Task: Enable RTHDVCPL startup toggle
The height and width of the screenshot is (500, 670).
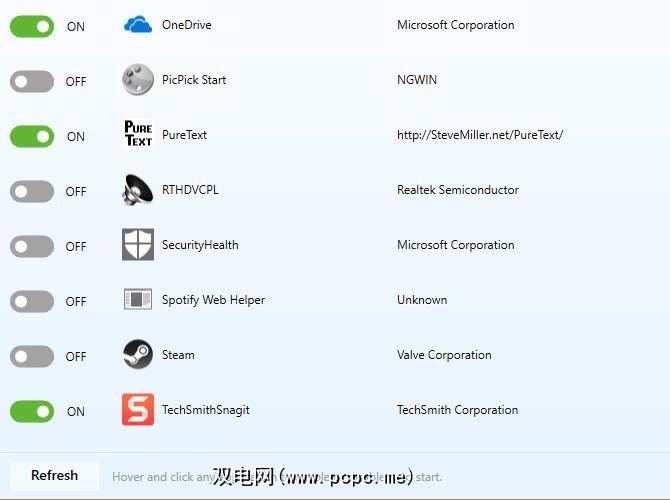Action: (x=32, y=191)
